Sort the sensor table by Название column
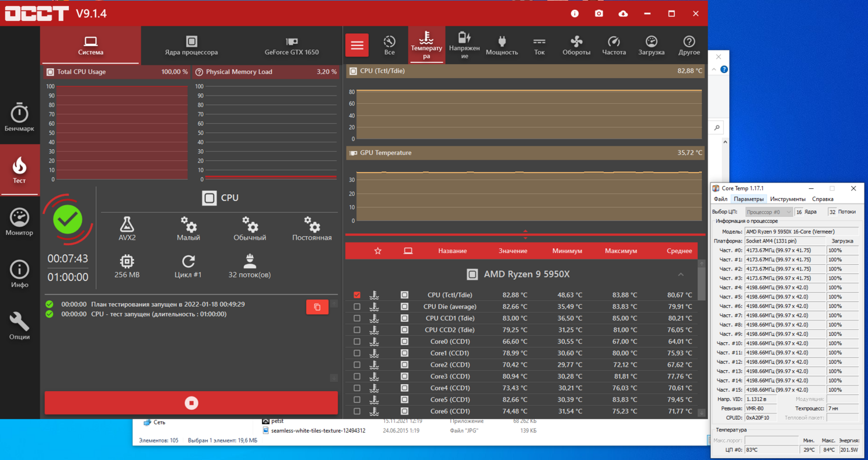The width and height of the screenshot is (868, 460). click(x=452, y=251)
